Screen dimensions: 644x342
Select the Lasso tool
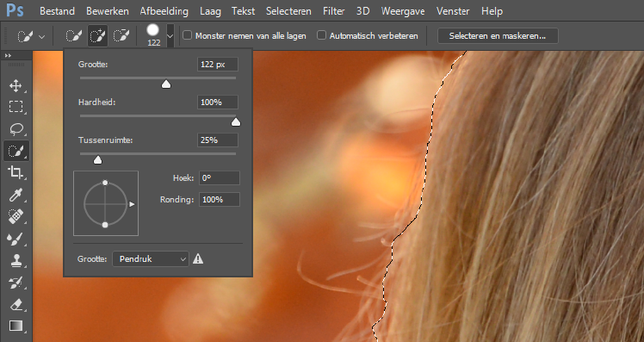click(15, 129)
